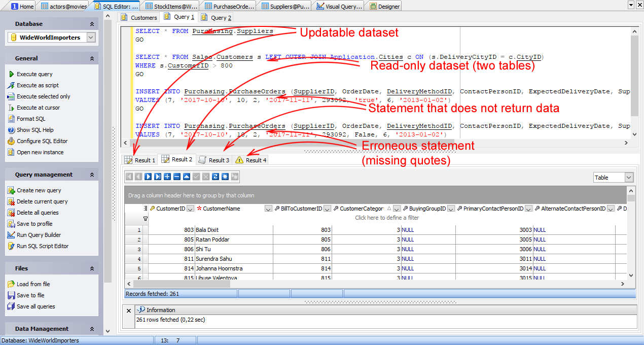Click the Format SQL icon
Screen dimensions: 644x345
[x=11, y=119]
